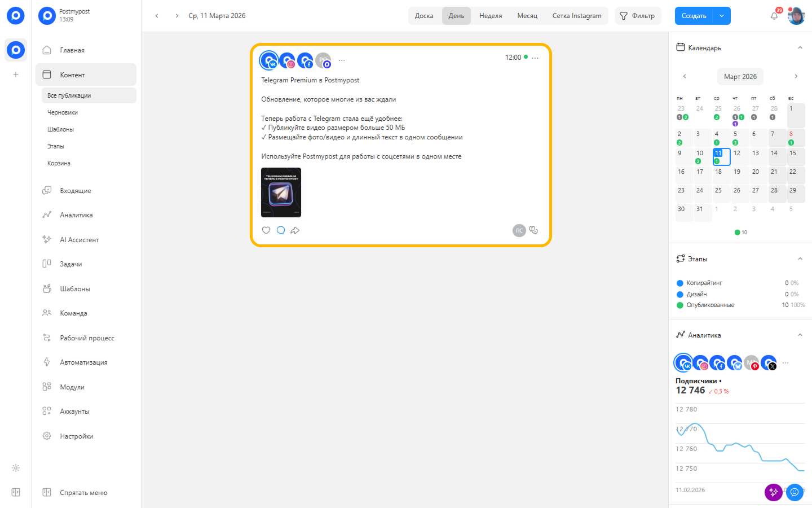Select the Instagram account in Analytics

click(701, 363)
